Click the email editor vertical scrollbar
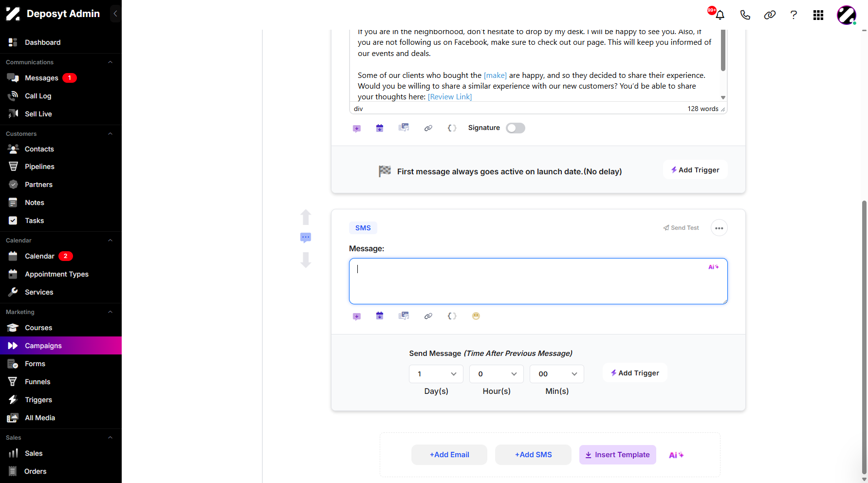This screenshot has width=868, height=483. 723,51
